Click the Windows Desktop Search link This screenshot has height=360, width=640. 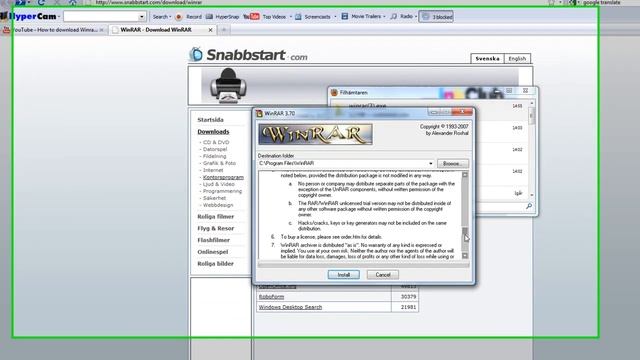290,307
